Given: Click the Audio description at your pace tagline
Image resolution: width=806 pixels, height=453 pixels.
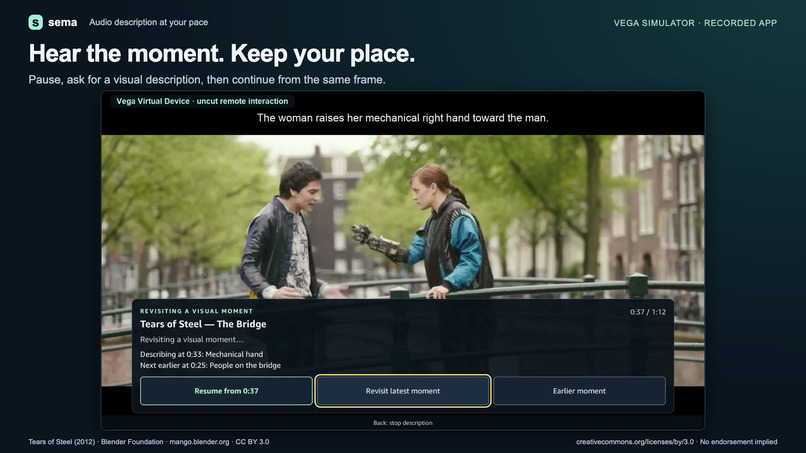Looking at the screenshot, I should (149, 22).
